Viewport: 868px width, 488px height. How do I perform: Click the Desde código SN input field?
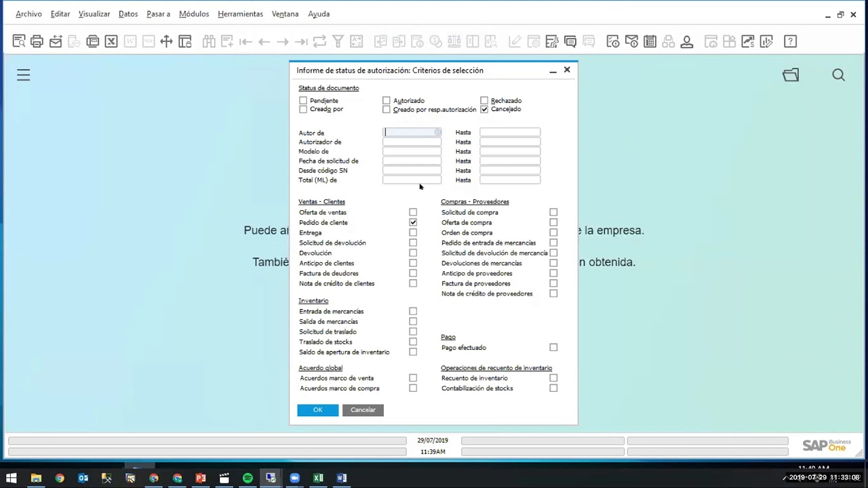(412, 170)
